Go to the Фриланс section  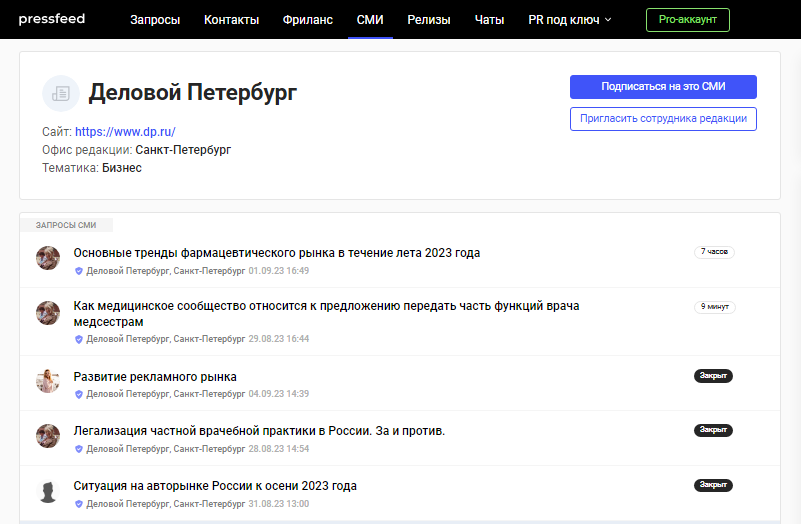pyautogui.click(x=308, y=20)
